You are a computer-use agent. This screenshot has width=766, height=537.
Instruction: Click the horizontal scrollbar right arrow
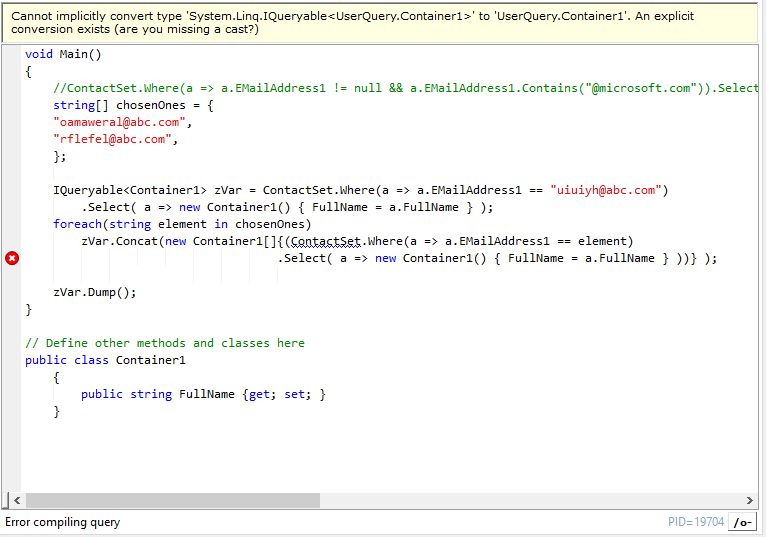point(749,500)
